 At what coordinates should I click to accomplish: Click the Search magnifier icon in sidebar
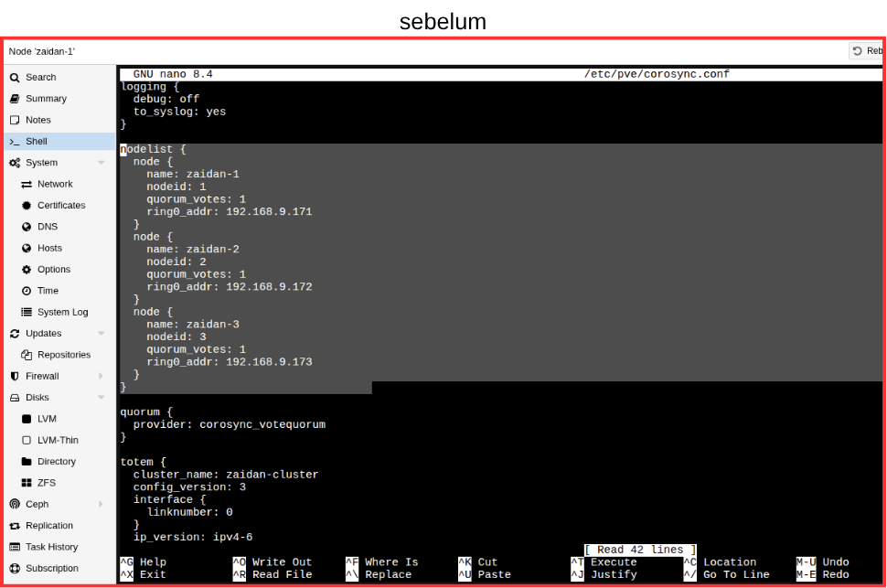(15, 78)
